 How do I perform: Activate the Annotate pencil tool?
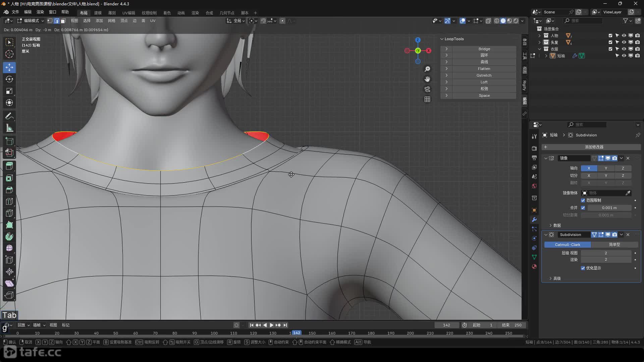point(9,116)
